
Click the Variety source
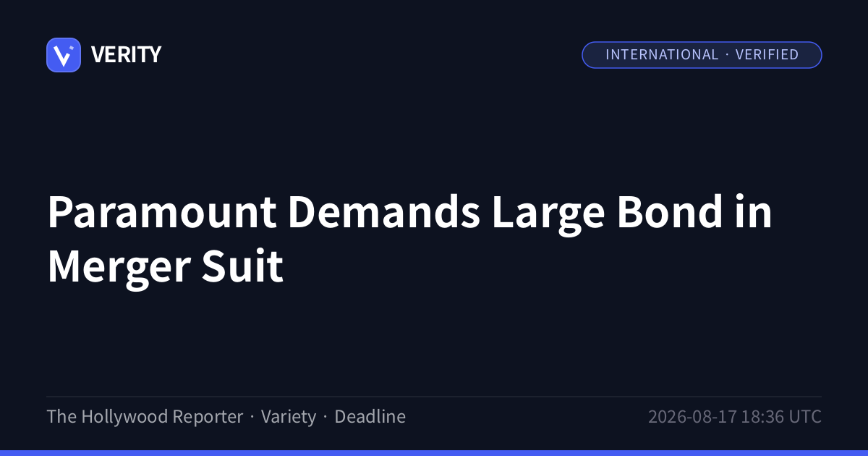coord(289,417)
